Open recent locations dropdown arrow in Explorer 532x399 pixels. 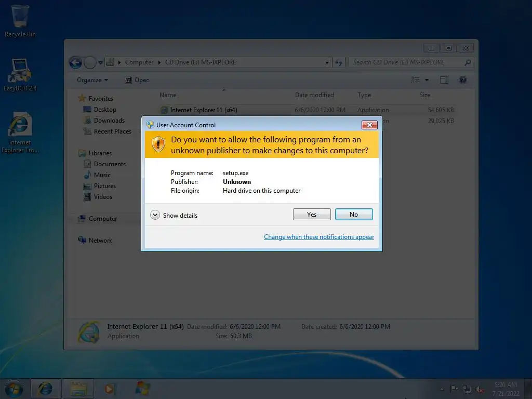100,63
